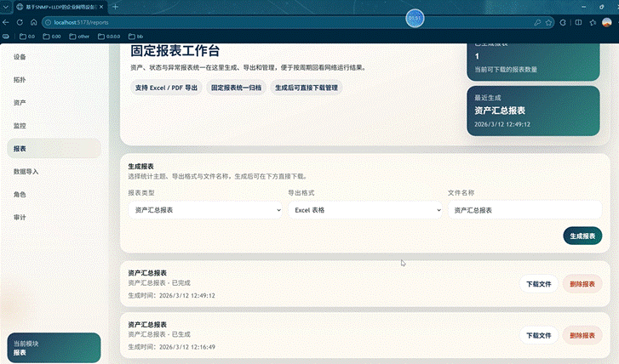Click the 生成报表 section title
Image resolution: width=619 pixels, height=364 pixels.
pos(141,167)
